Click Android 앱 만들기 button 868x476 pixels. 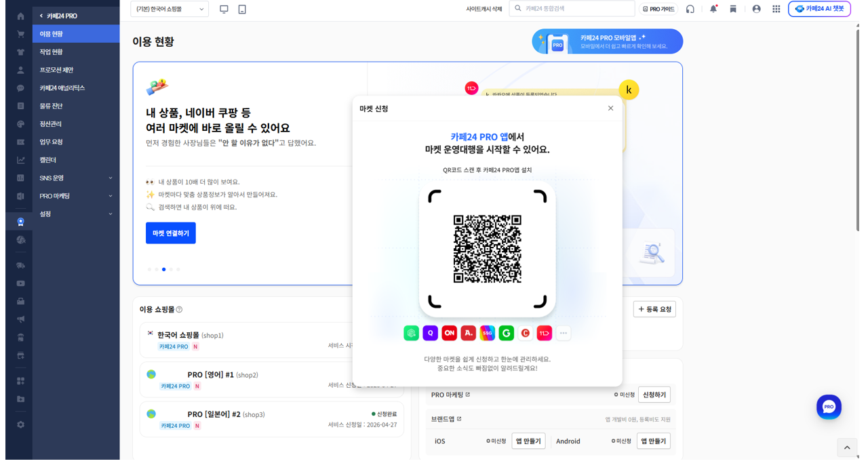coord(654,441)
